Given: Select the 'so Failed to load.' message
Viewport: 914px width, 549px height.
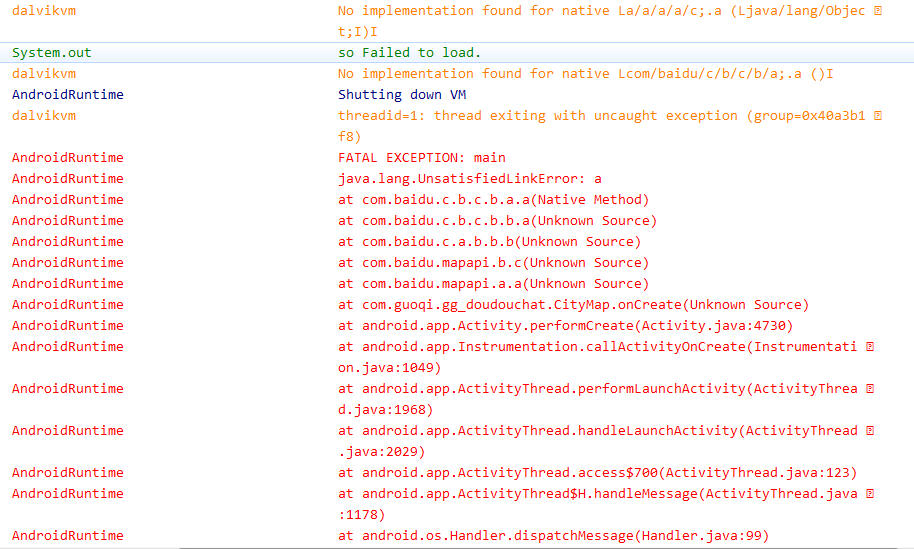Looking at the screenshot, I should pyautogui.click(x=409, y=52).
